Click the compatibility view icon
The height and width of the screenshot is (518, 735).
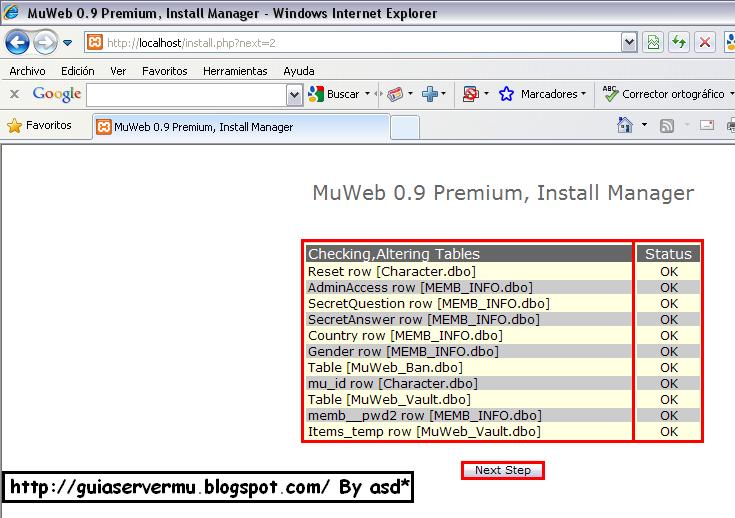tap(653, 43)
